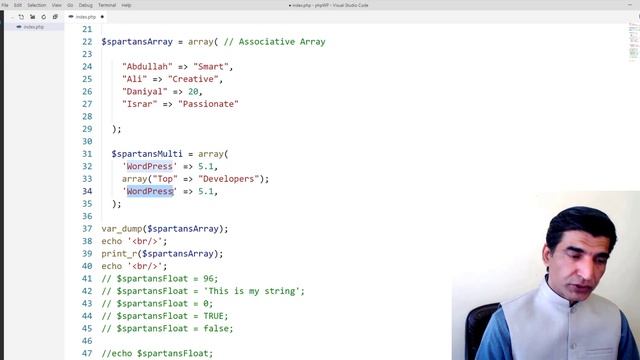The width and height of the screenshot is (640, 360).
Task: Click the "Passionate" string on line 27
Action: point(208,104)
